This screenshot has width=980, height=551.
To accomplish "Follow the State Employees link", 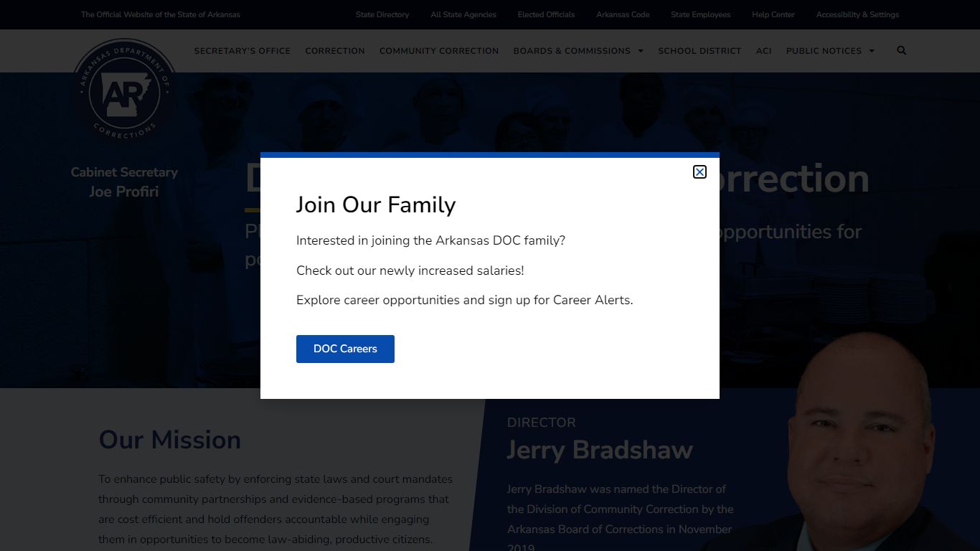I will [700, 14].
